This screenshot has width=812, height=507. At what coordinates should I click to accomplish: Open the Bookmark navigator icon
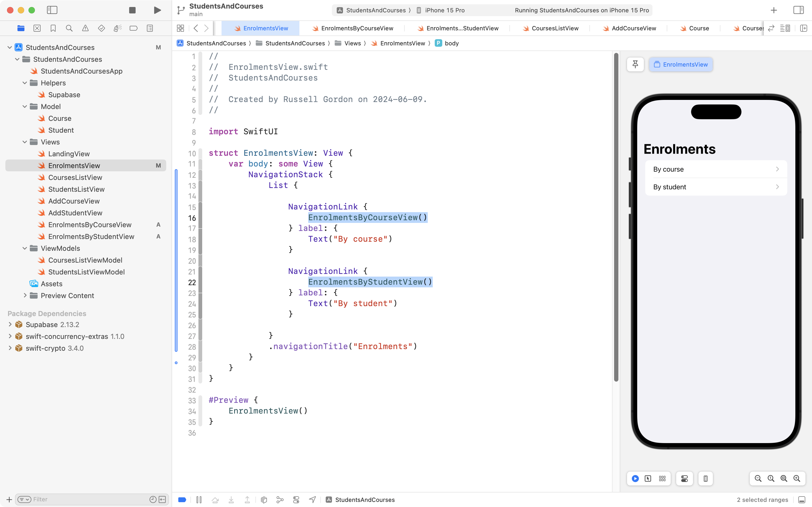pyautogui.click(x=53, y=28)
